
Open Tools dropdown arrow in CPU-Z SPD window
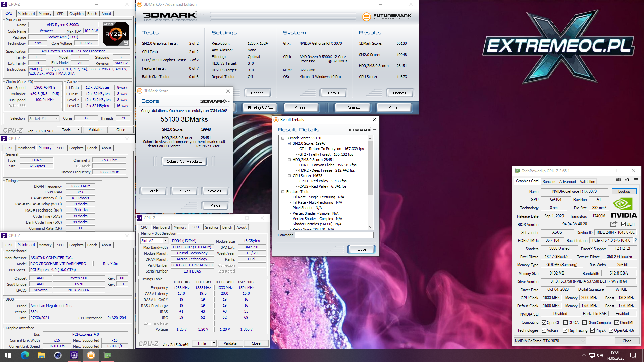[214, 343]
